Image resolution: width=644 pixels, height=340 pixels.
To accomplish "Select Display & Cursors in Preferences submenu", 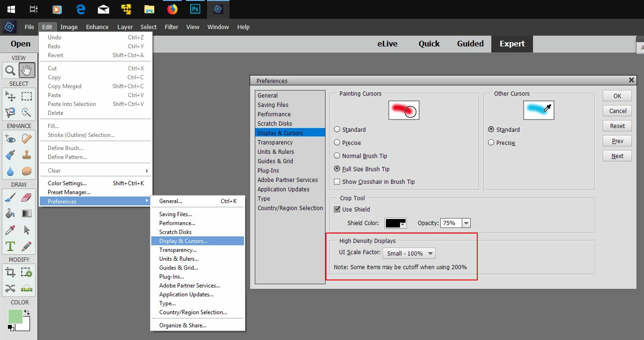I will tap(198, 241).
